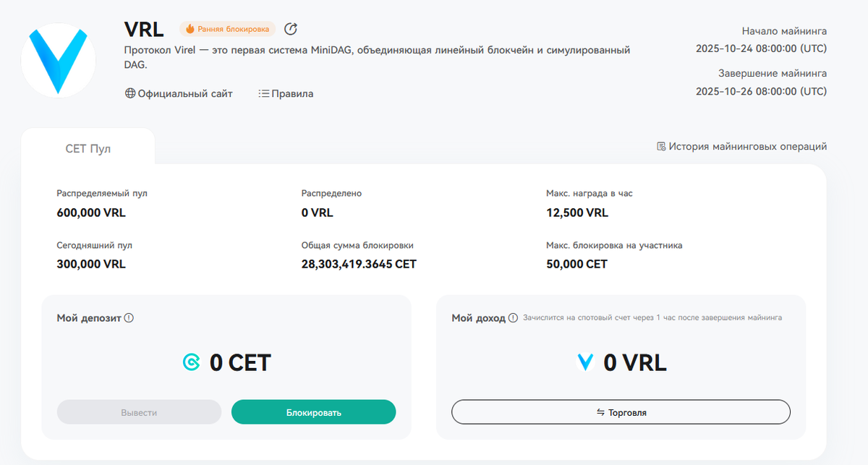This screenshot has height=465, width=868.
Task: Click the Ранняя блокировка badge label
Action: (x=233, y=29)
